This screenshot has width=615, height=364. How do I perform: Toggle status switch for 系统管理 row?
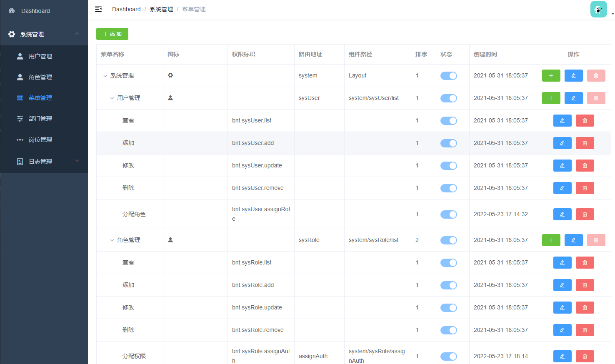449,76
